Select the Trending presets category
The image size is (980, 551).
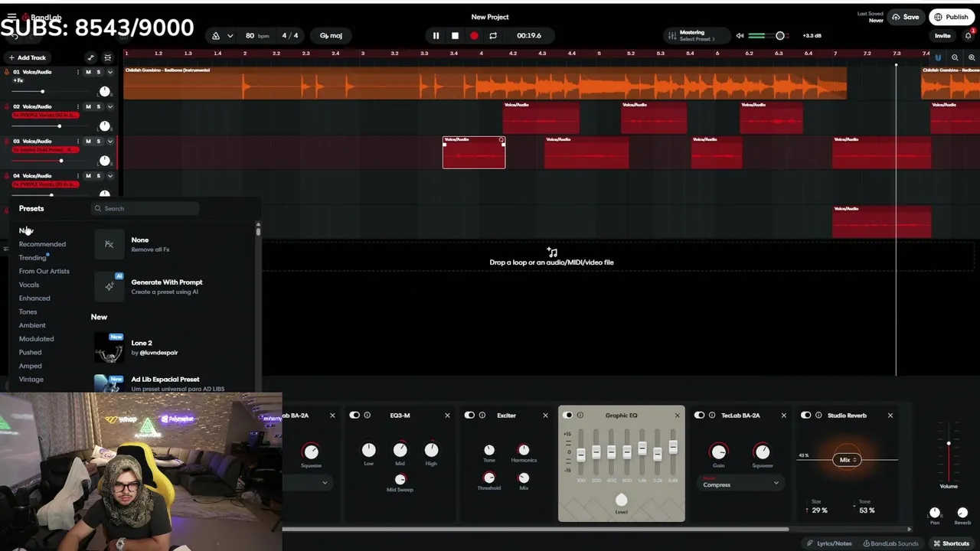(33, 258)
